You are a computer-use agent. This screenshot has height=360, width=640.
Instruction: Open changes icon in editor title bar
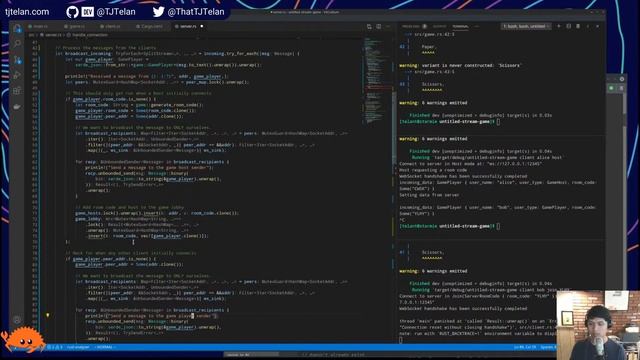[x=369, y=26]
